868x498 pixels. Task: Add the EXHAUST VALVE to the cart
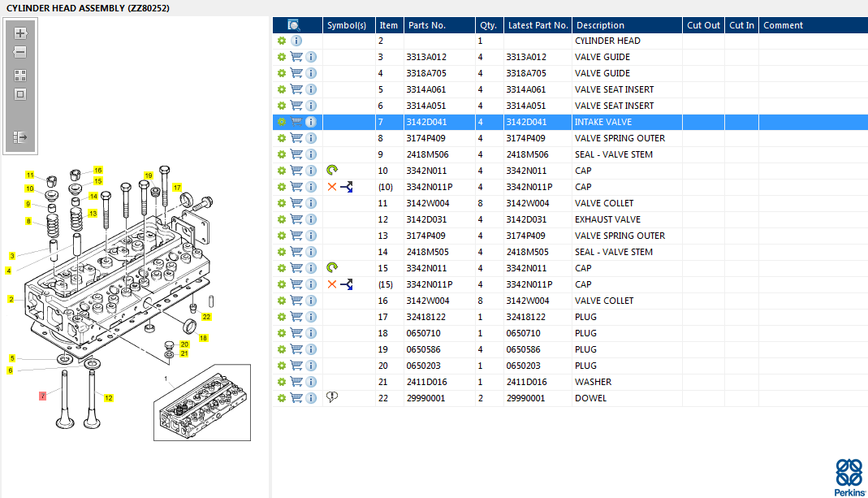tap(296, 219)
